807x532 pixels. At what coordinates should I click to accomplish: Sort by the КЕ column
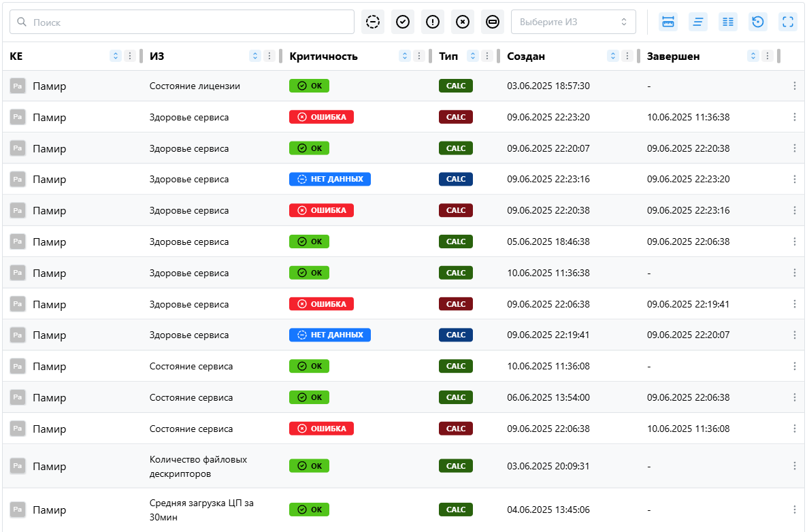(115, 56)
